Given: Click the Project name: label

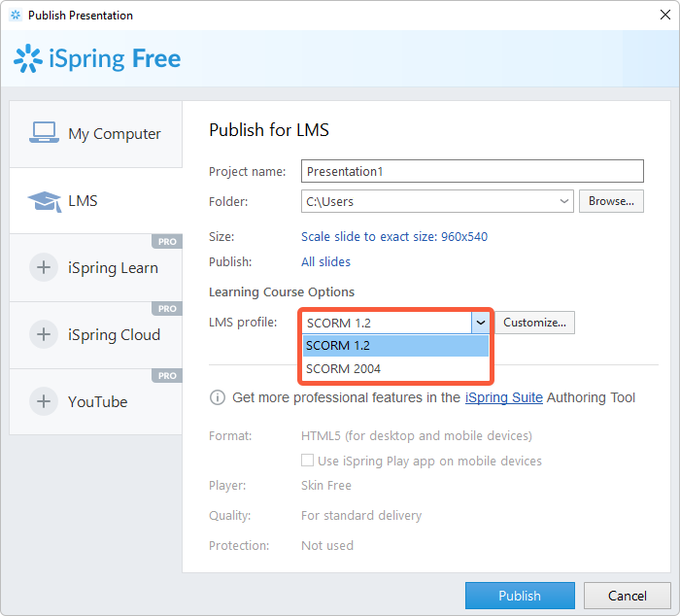Looking at the screenshot, I should pos(247,171).
